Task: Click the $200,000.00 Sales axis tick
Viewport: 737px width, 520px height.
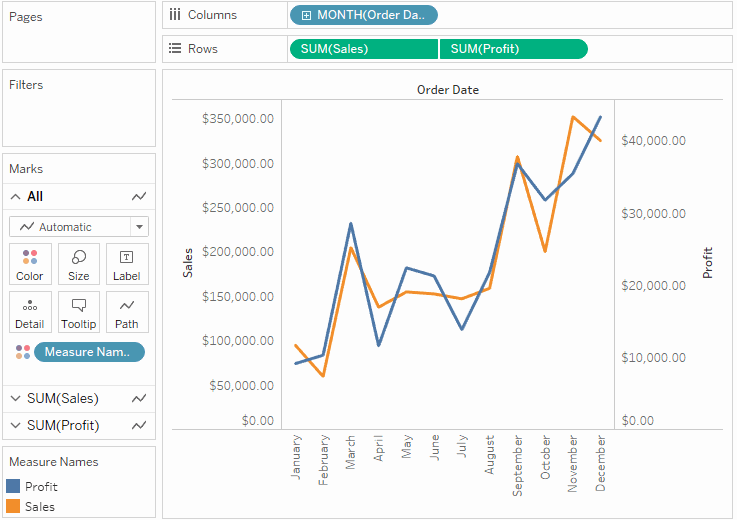Action: pos(238,252)
